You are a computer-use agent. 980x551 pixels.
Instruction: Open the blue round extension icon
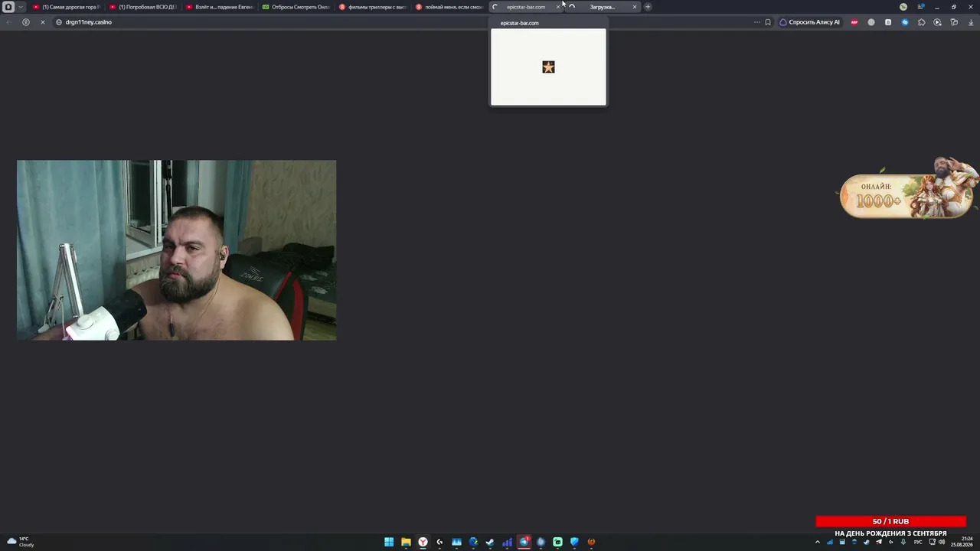tap(905, 22)
